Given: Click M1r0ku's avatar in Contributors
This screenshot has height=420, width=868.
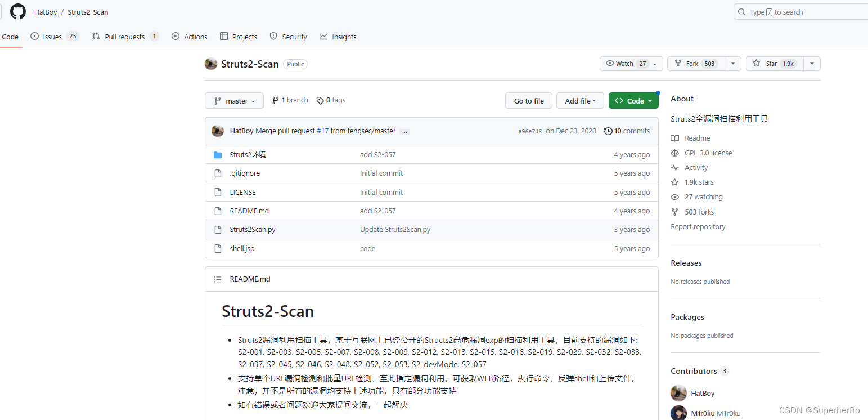Looking at the screenshot, I should (678, 413).
